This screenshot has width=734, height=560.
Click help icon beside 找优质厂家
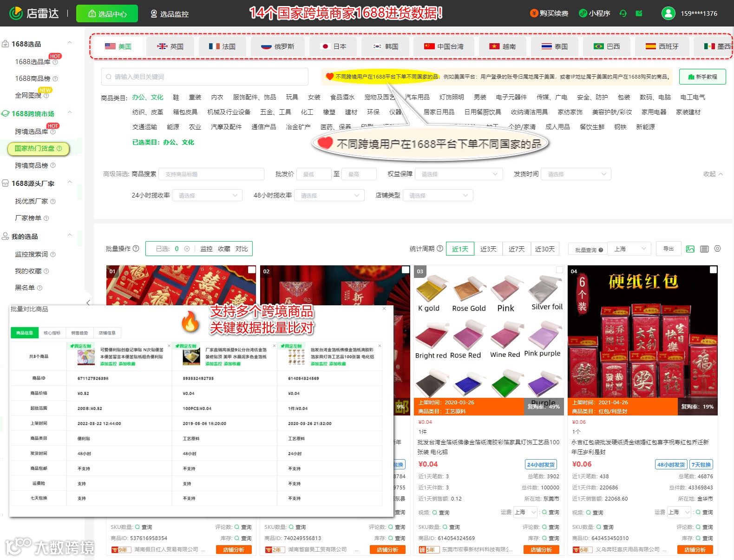pyautogui.click(x=52, y=201)
